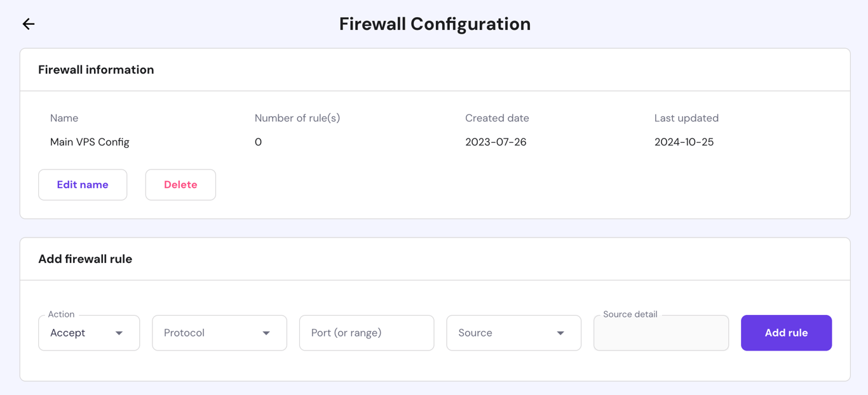
Task: Click the purple Add rule button
Action: point(786,332)
